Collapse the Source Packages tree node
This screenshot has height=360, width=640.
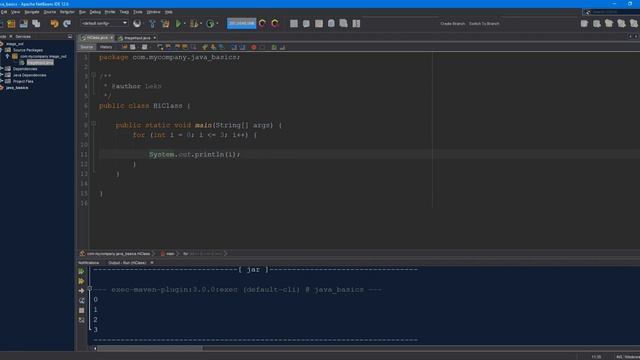tap(2, 50)
